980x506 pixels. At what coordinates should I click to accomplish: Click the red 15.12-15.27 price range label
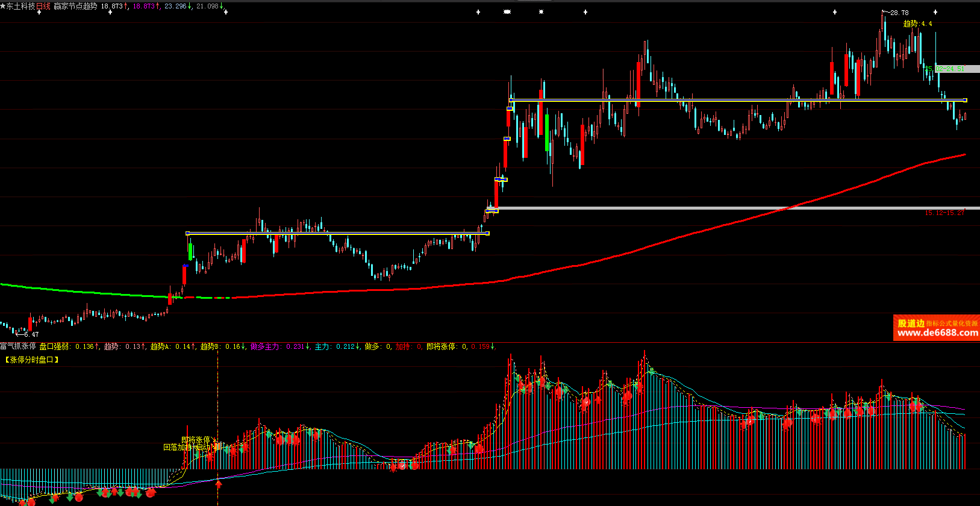pos(944,213)
